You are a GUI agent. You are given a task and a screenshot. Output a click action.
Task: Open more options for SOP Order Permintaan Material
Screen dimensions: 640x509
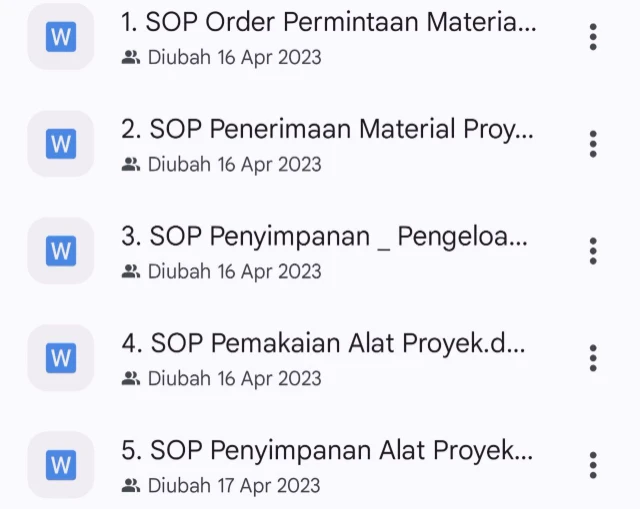pos(593,37)
